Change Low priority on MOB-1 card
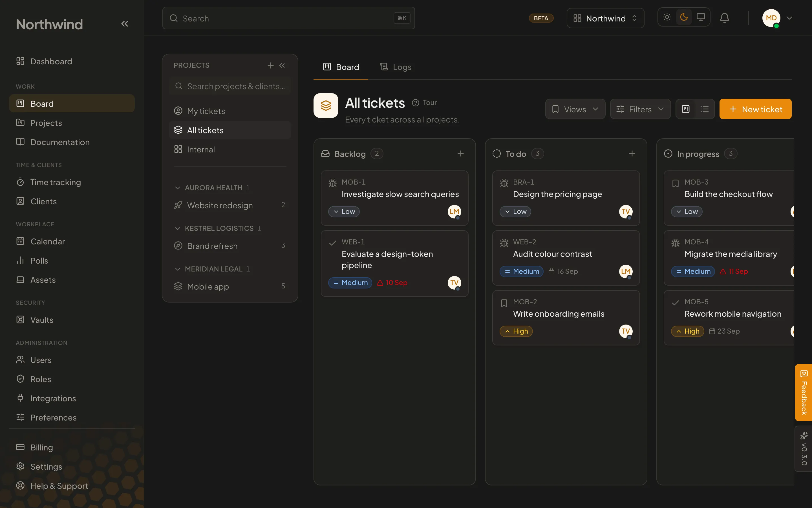The height and width of the screenshot is (508, 812). click(344, 212)
